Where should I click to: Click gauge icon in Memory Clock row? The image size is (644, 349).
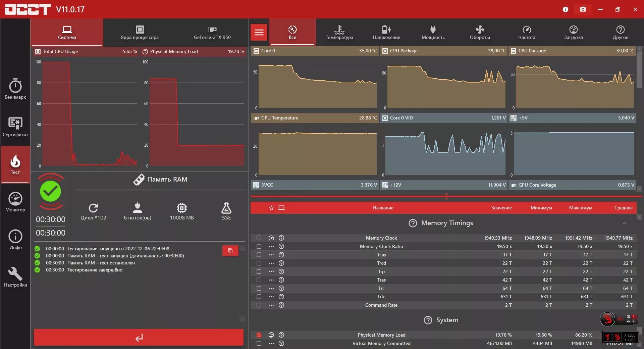(x=271, y=238)
